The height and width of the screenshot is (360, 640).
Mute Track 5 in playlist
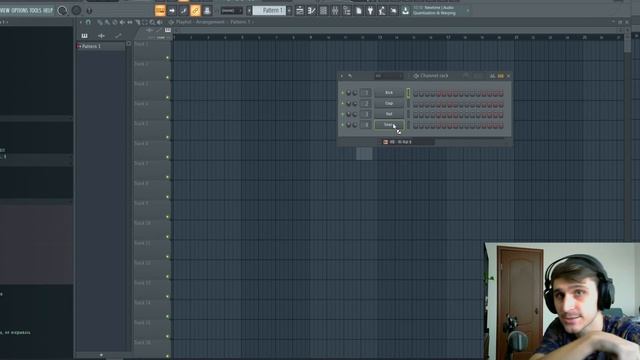pos(167,138)
